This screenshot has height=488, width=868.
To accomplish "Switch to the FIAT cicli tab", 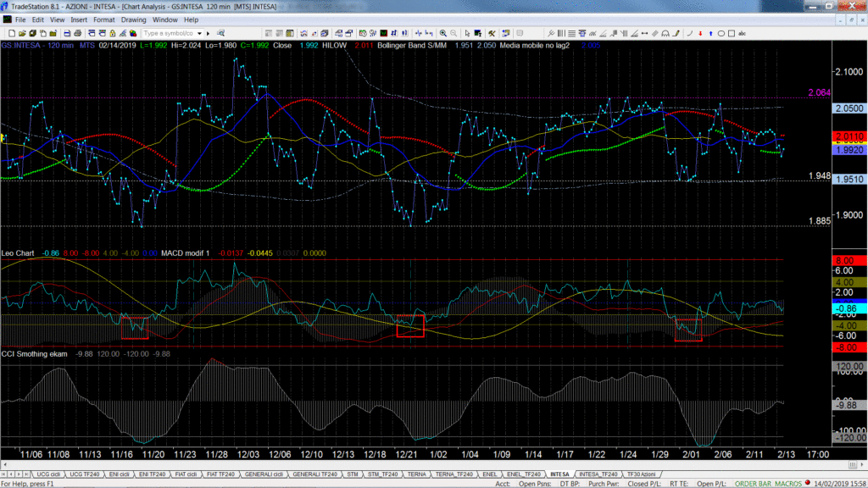I will 186,474.
